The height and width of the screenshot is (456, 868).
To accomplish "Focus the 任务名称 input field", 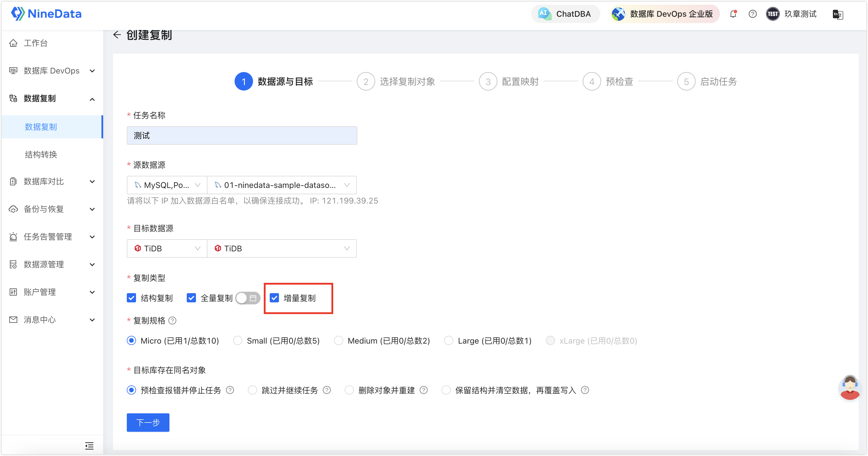I will coord(242,135).
